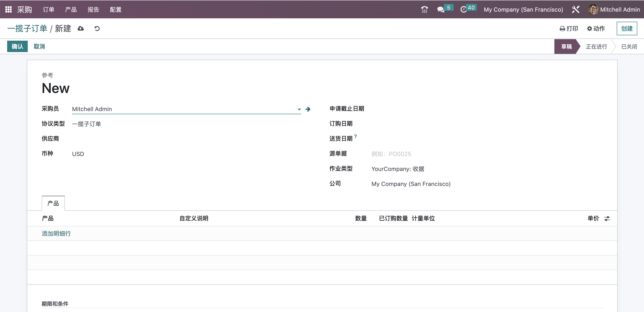Set stage to 正在进行 in status bar
Screen dimensions: 644x312
click(x=597, y=46)
